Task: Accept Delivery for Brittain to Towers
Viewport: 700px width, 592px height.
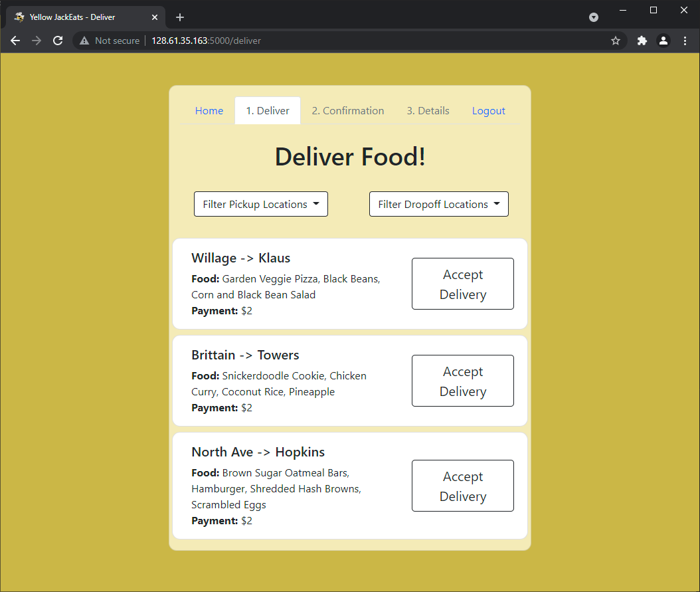Action: (462, 381)
